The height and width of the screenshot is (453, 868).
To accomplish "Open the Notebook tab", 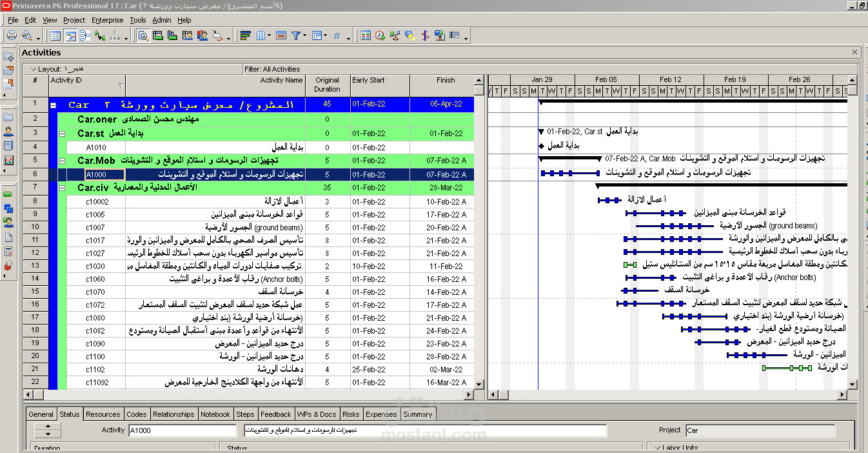I will [x=215, y=414].
